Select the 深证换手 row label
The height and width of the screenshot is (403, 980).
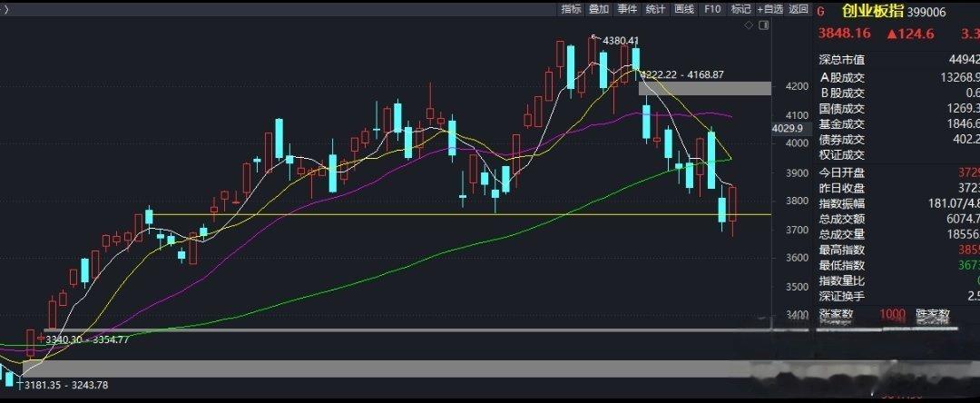coord(842,297)
